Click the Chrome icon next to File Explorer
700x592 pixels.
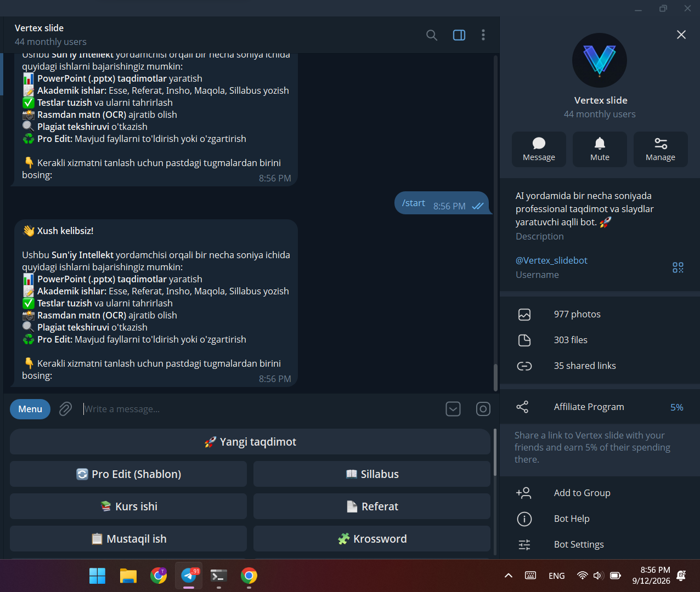pyautogui.click(x=159, y=576)
